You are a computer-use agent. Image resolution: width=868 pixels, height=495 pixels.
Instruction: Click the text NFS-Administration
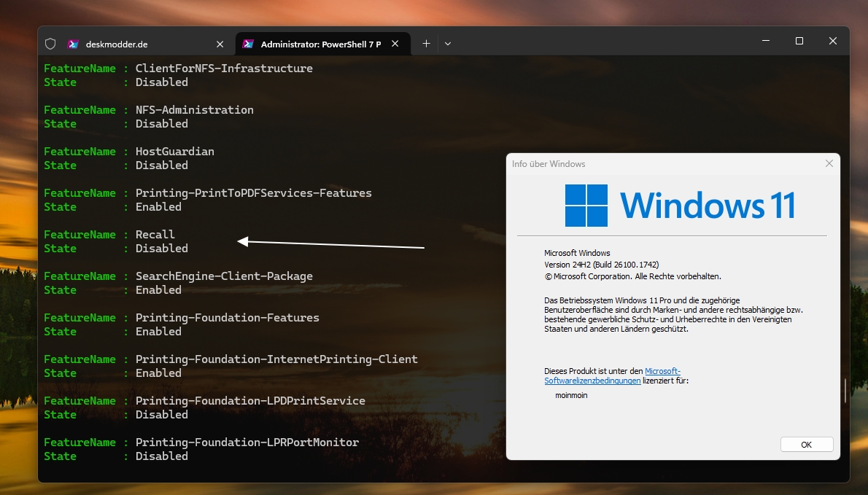[x=195, y=109]
